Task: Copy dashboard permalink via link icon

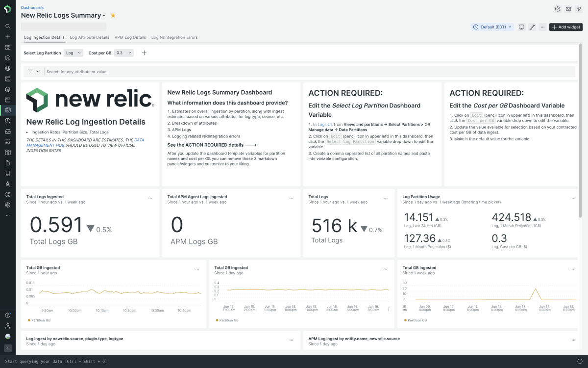Action: point(579,9)
